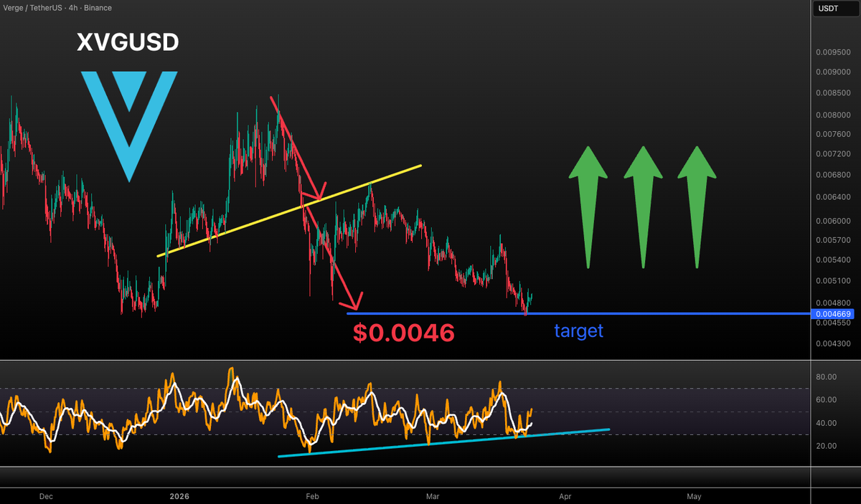Pick the 0.004800 price axis label
Image resolution: width=861 pixels, height=504 pixels.
pyautogui.click(x=834, y=303)
